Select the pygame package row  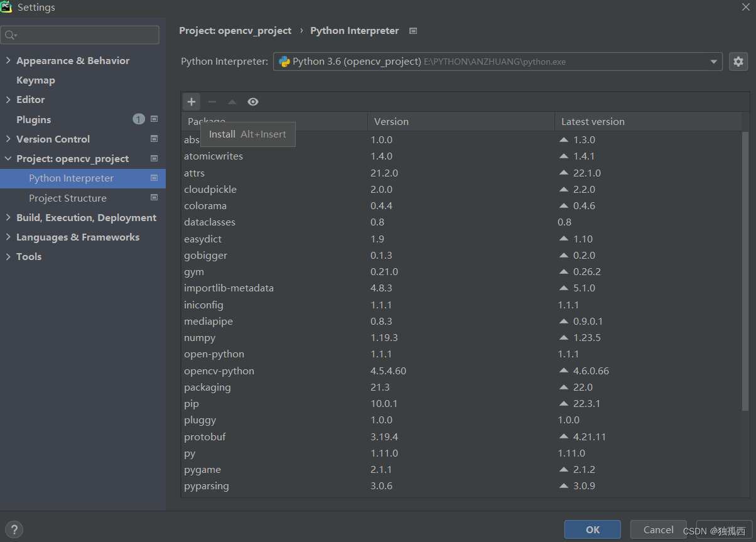(x=462, y=469)
